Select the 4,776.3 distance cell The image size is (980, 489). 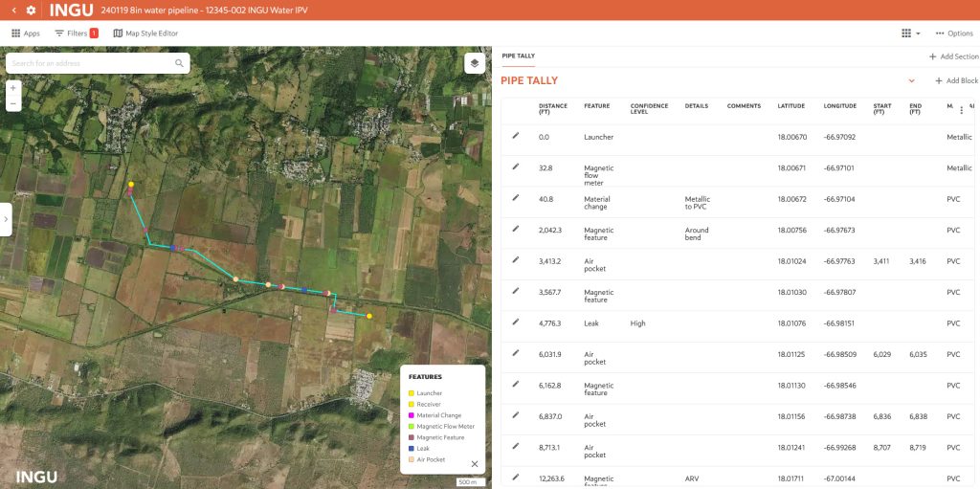(550, 323)
